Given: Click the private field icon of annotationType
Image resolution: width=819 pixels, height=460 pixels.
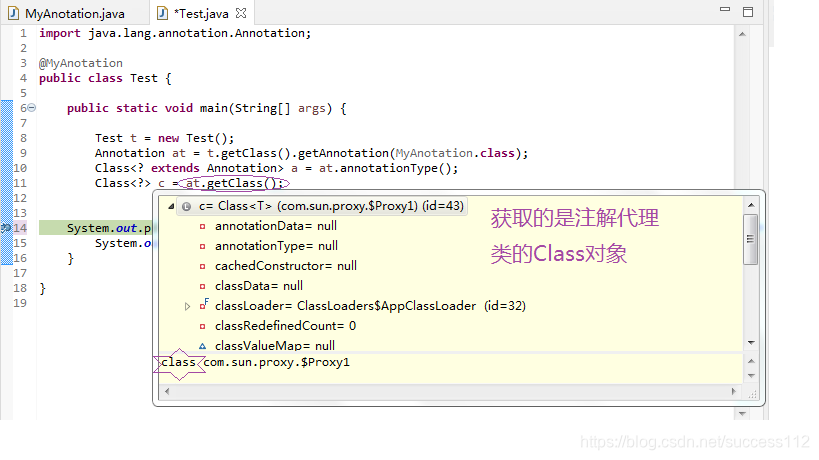Looking at the screenshot, I should [203, 246].
